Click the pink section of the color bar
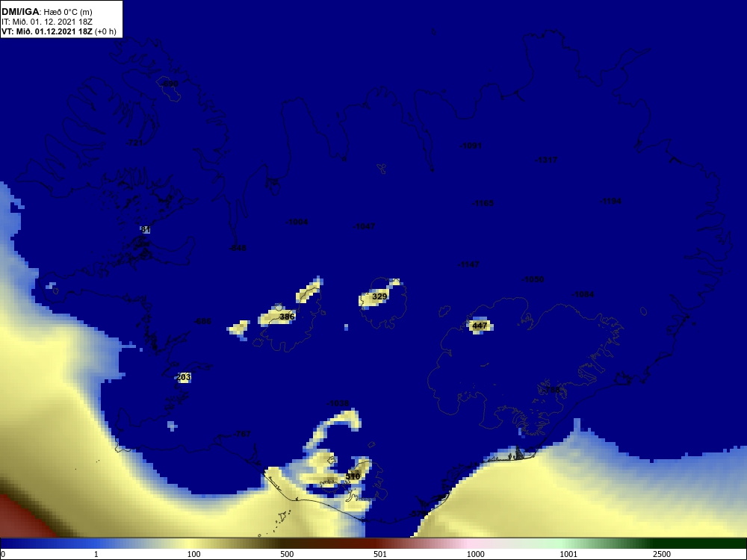Screen dimensions: 747x560 pyautogui.click(x=469, y=544)
